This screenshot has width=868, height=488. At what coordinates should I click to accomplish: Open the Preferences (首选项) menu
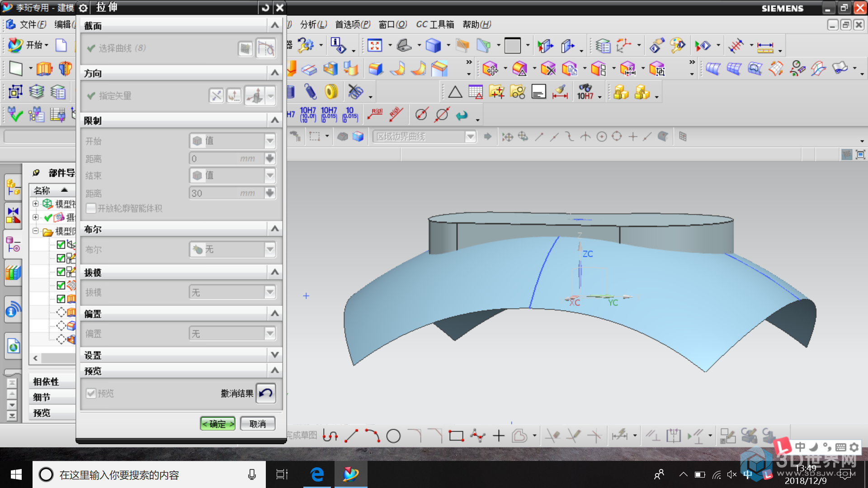[353, 24]
